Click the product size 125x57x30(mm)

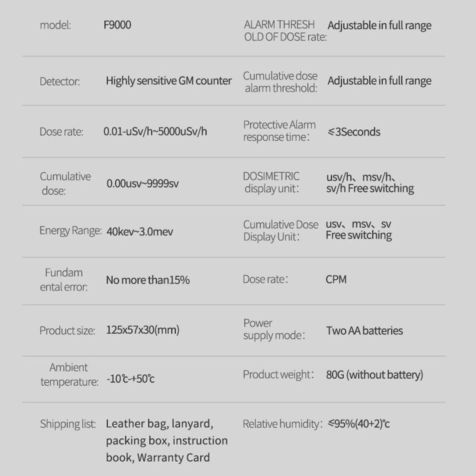tap(142, 330)
